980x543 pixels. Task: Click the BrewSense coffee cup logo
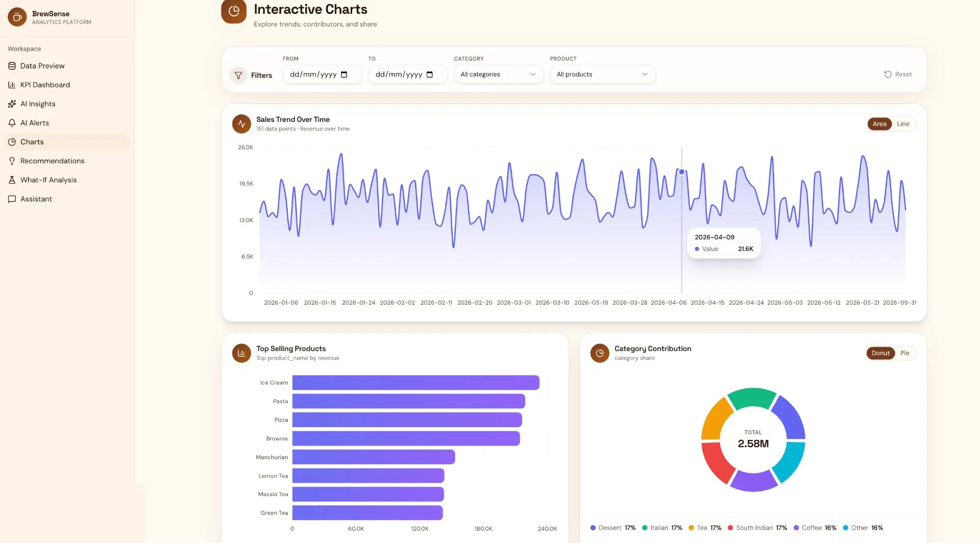coord(17,17)
